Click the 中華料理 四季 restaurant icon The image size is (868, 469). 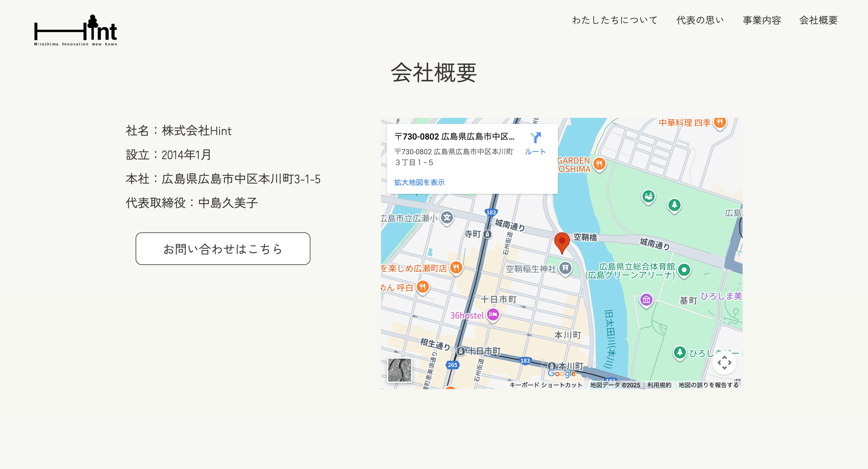(720, 123)
